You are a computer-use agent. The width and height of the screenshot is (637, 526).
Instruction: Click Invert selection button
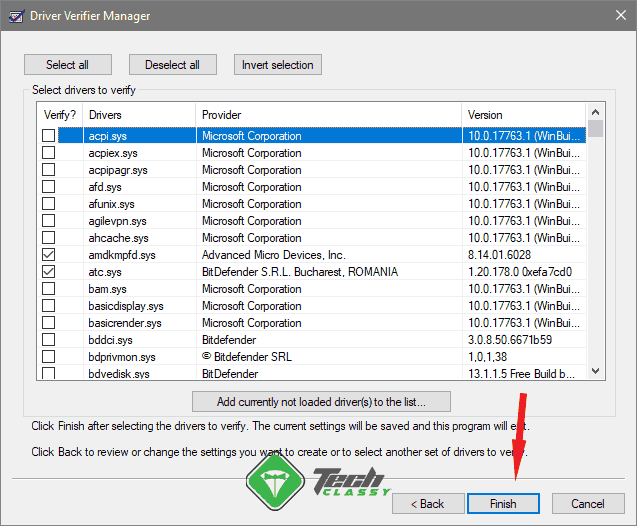pos(277,65)
